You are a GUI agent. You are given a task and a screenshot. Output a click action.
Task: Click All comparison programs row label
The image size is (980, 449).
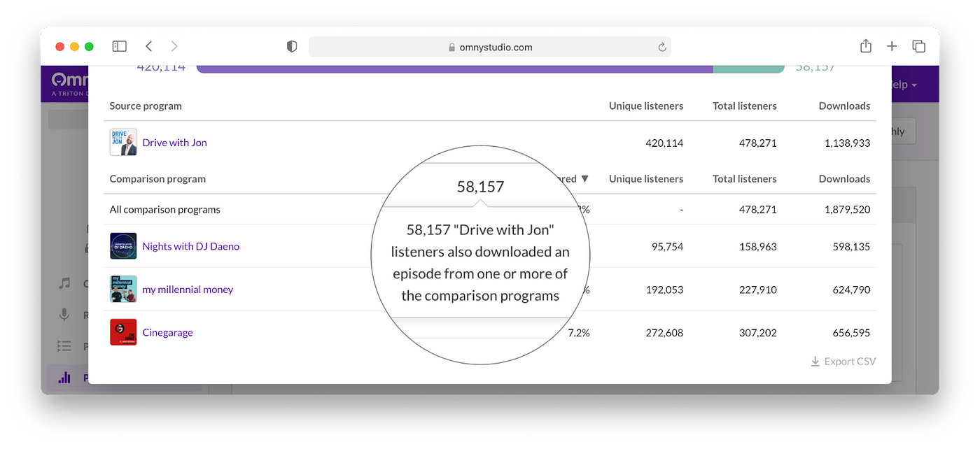(x=164, y=210)
